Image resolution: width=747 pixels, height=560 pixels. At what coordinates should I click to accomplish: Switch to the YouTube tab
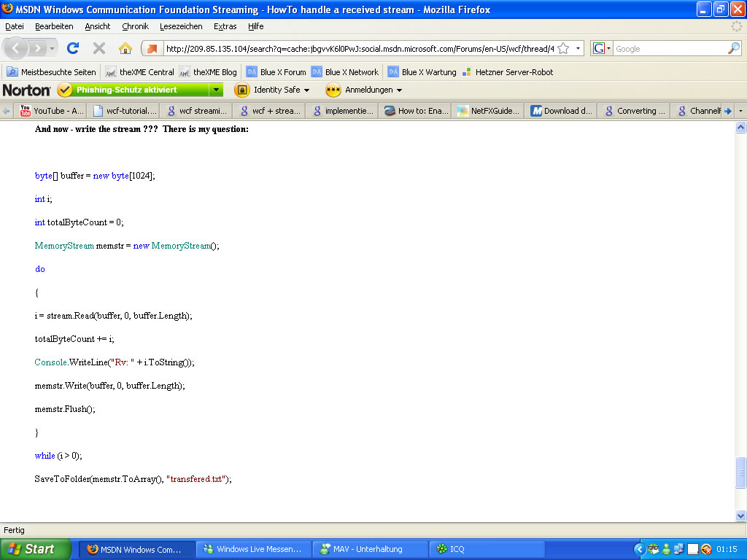coord(52,111)
